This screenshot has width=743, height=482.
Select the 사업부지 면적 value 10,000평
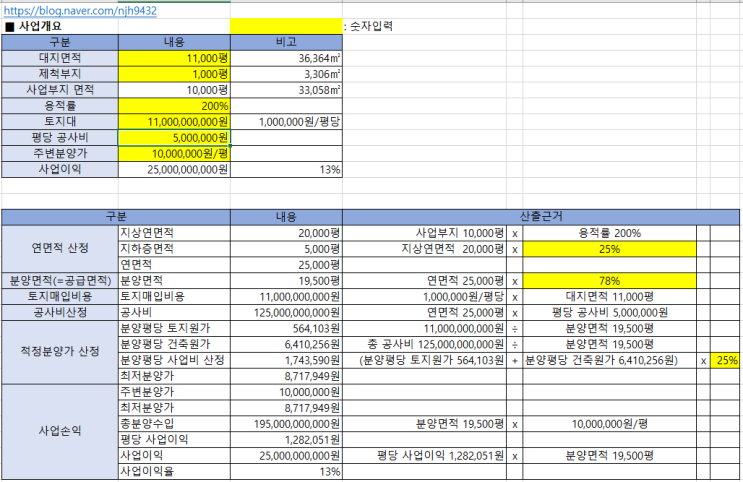[174, 90]
